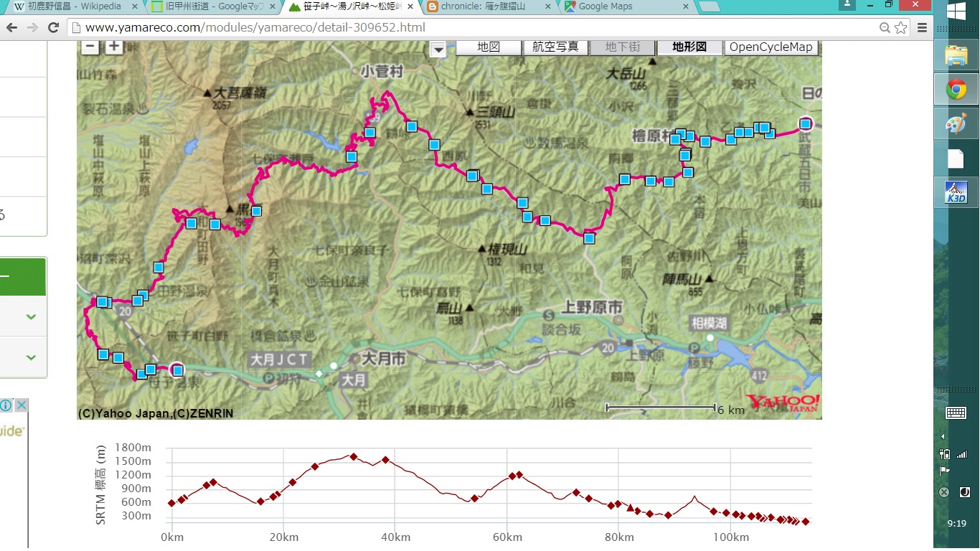Click the route goal marker near 日の

806,123
